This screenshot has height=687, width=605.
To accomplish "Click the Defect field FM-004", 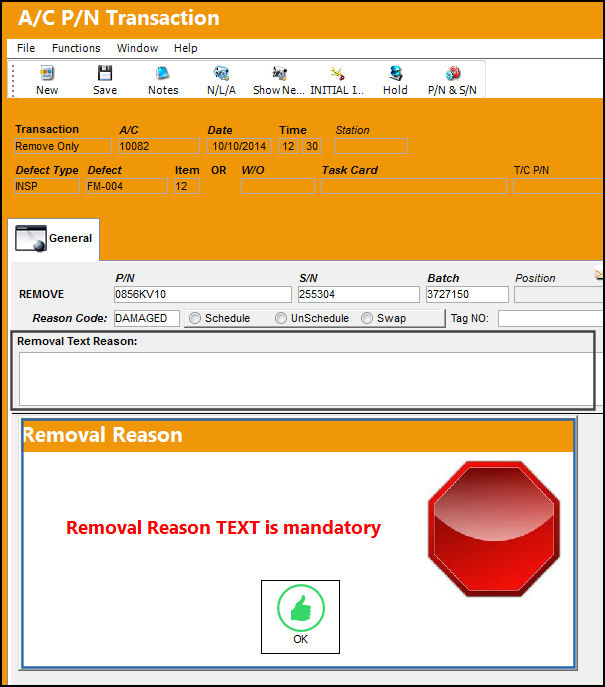I will pos(127,186).
